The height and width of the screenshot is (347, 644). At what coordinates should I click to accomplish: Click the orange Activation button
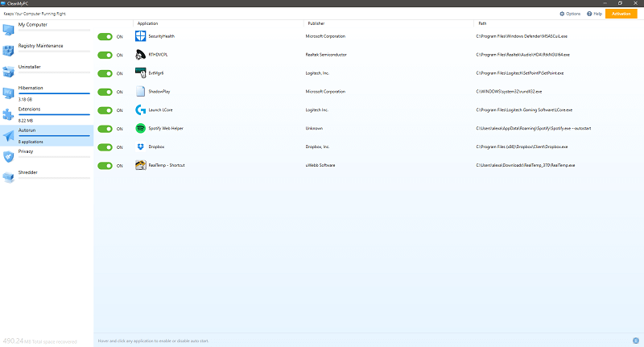621,14
